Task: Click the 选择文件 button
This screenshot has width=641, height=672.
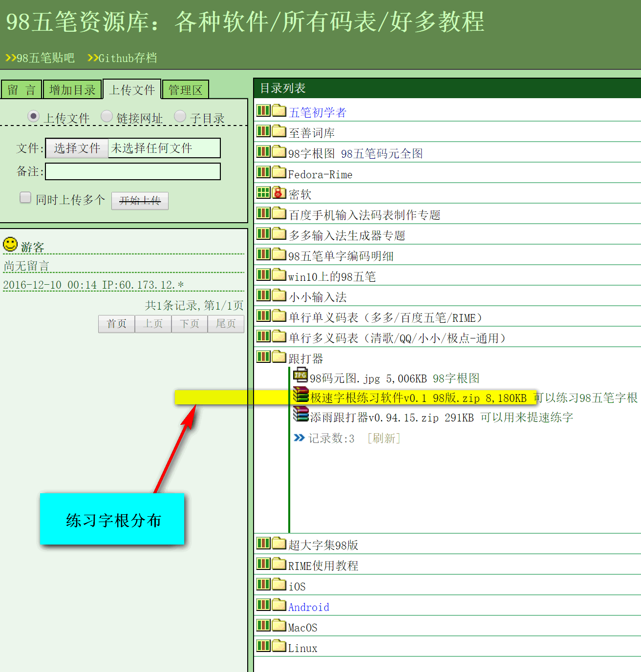Action: [x=77, y=148]
